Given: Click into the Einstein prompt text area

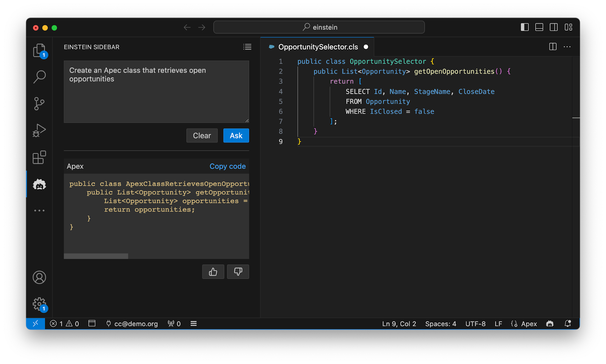Looking at the screenshot, I should click(x=156, y=92).
